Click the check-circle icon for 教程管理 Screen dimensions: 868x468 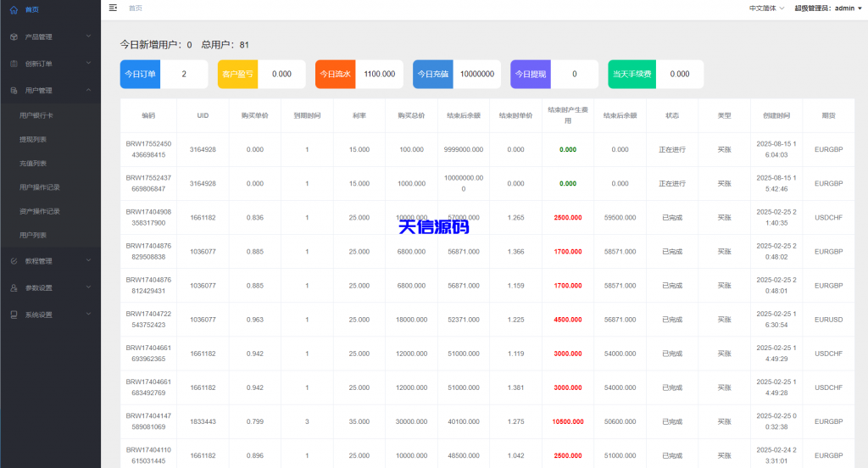pos(14,261)
